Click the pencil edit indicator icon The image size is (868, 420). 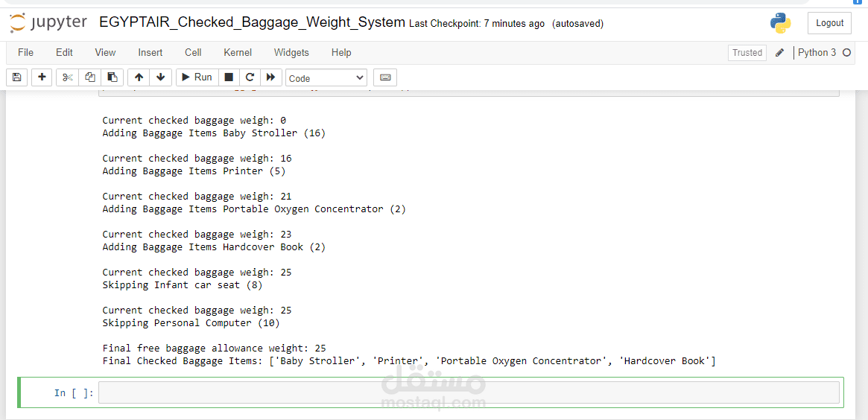click(x=780, y=53)
